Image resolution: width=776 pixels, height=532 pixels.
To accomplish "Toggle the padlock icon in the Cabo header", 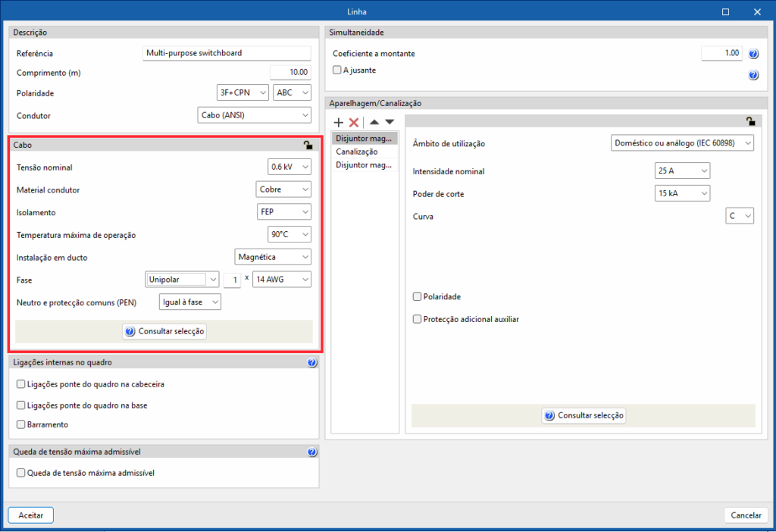I will (x=308, y=145).
